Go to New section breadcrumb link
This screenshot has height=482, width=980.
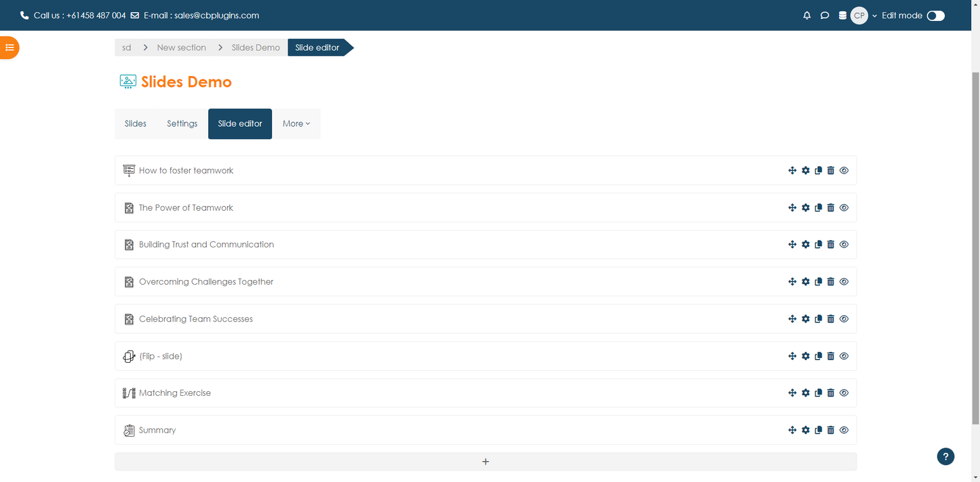click(x=181, y=47)
